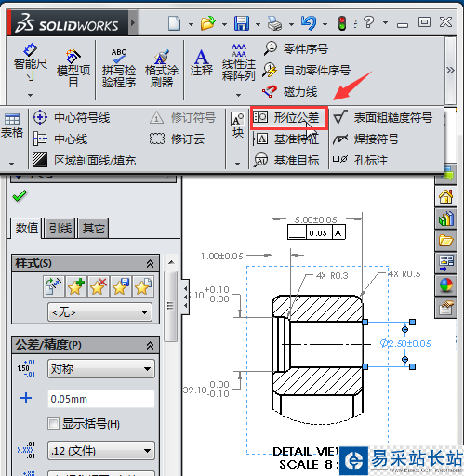Insert a Centerline (中心线)
The image size is (464, 476).
point(60,139)
